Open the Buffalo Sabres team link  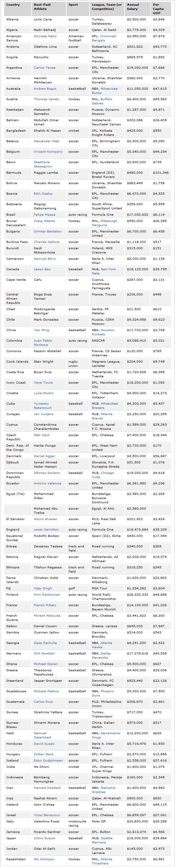click(x=102, y=101)
